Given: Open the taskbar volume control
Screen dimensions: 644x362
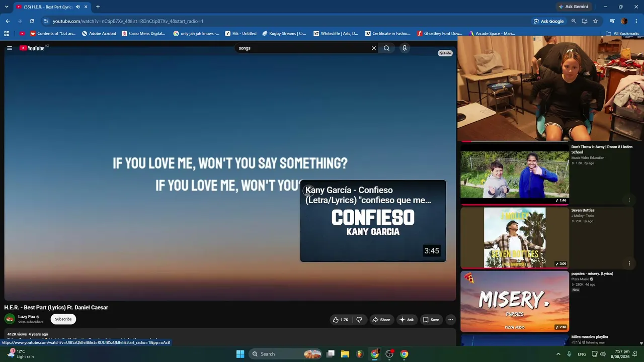Looking at the screenshot, I should click(603, 354).
